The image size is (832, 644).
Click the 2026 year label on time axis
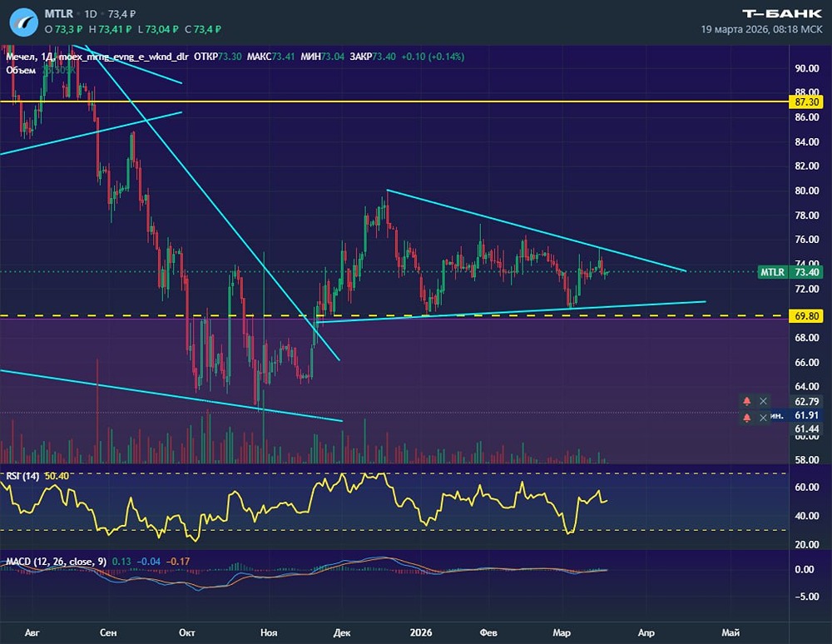421,632
